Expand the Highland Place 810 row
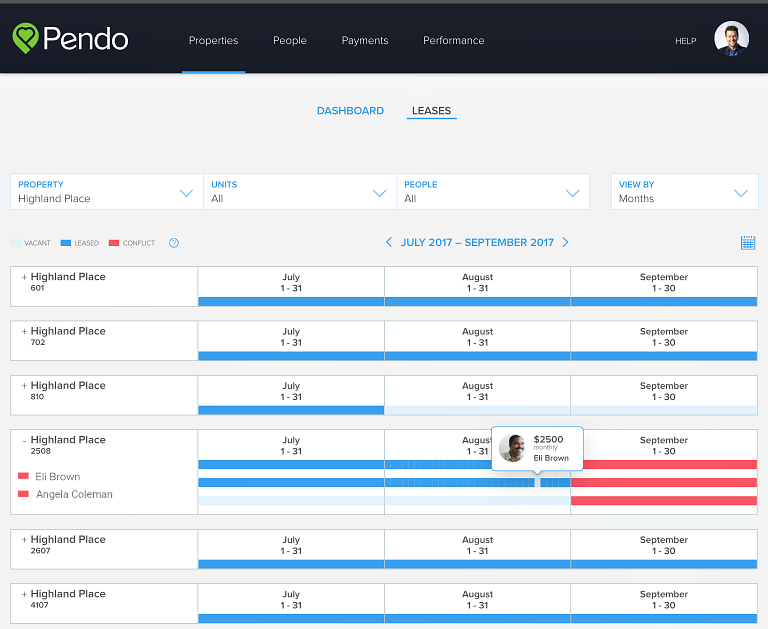 pos(24,386)
